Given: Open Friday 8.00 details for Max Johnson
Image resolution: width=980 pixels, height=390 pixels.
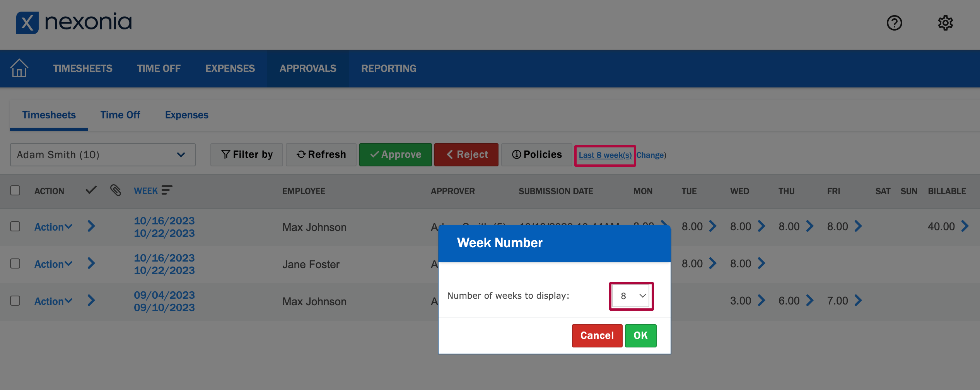Looking at the screenshot, I should click(x=858, y=226).
